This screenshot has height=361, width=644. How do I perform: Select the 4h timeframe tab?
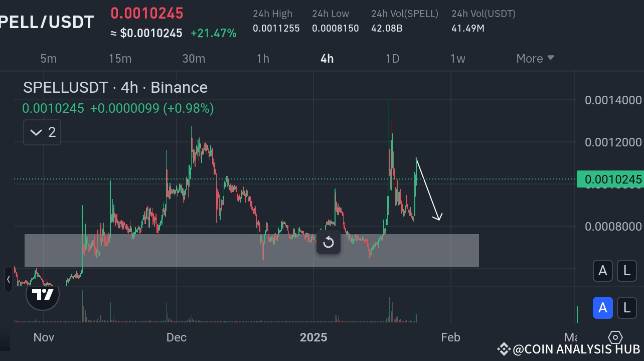pos(327,59)
